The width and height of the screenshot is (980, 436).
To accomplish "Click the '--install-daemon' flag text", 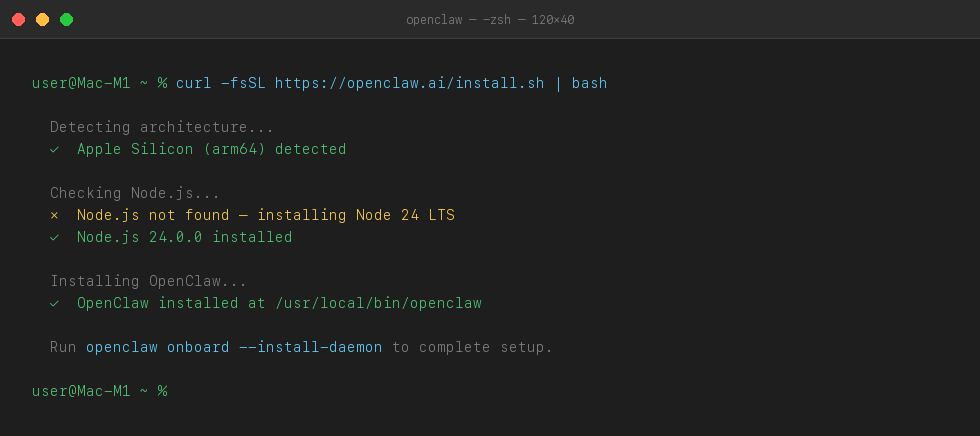I will click(x=310, y=347).
